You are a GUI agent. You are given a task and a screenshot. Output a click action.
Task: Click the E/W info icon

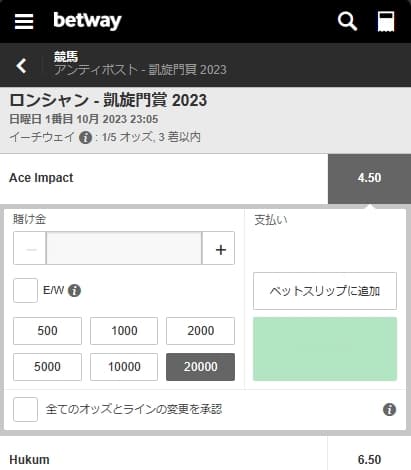(74, 291)
